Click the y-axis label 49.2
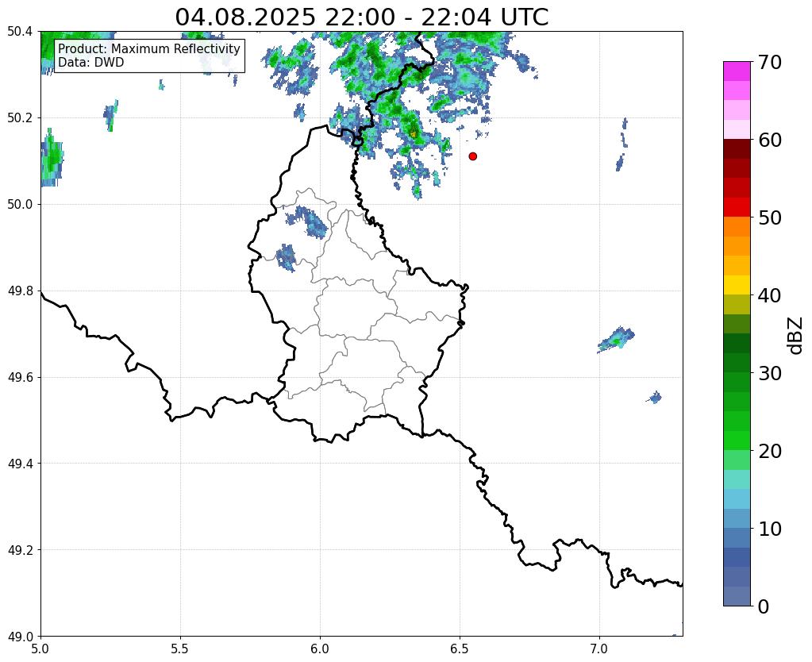 tap(20, 550)
